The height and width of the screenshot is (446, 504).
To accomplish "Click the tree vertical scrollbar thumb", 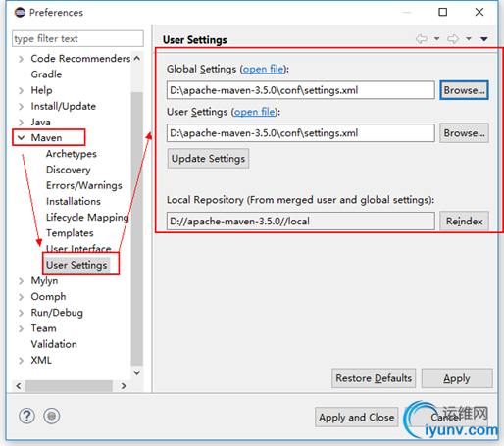I will click(x=137, y=228).
